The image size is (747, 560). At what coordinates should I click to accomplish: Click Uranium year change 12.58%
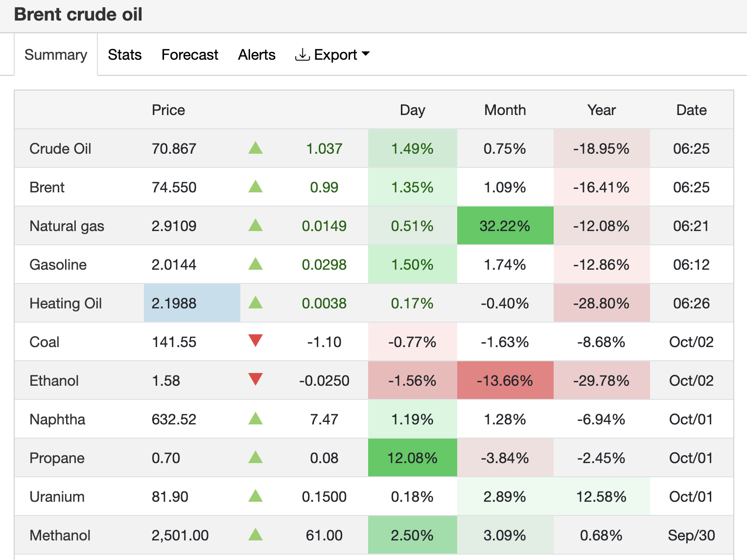602,496
